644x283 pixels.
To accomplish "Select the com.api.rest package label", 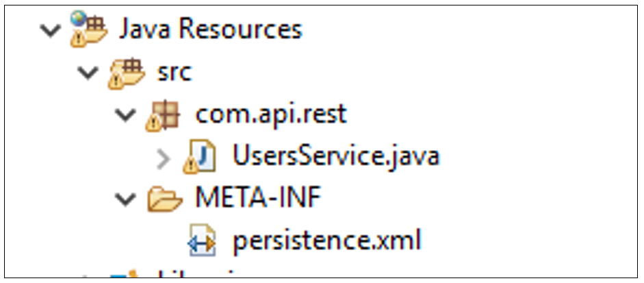I will pyautogui.click(x=272, y=114).
